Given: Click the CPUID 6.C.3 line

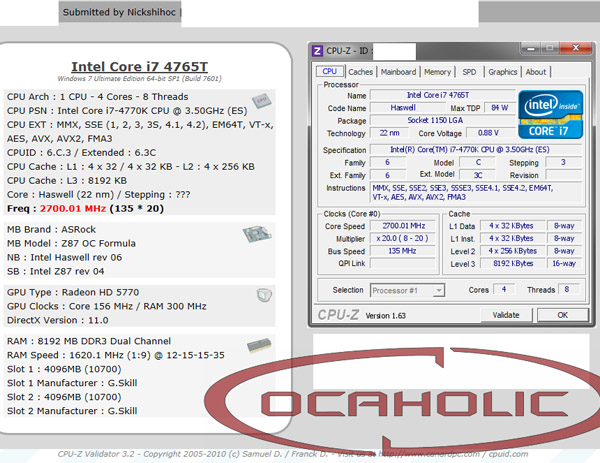Looking at the screenshot, I should point(82,153).
